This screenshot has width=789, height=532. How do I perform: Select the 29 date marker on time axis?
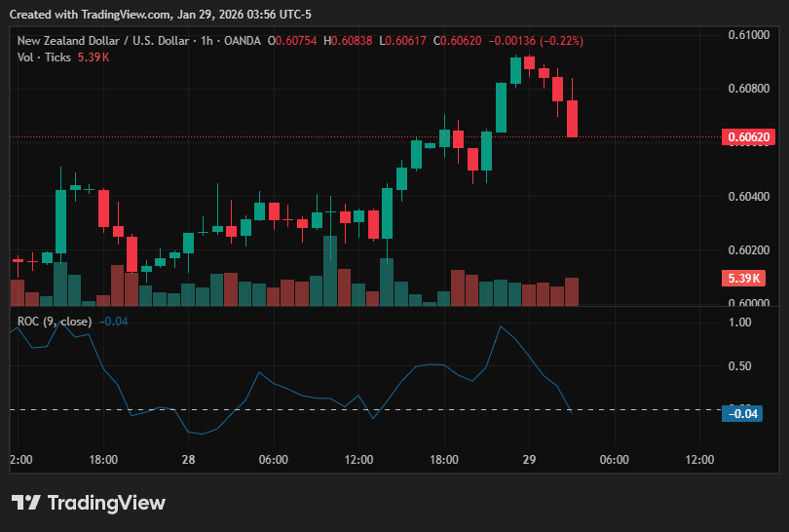point(529,460)
